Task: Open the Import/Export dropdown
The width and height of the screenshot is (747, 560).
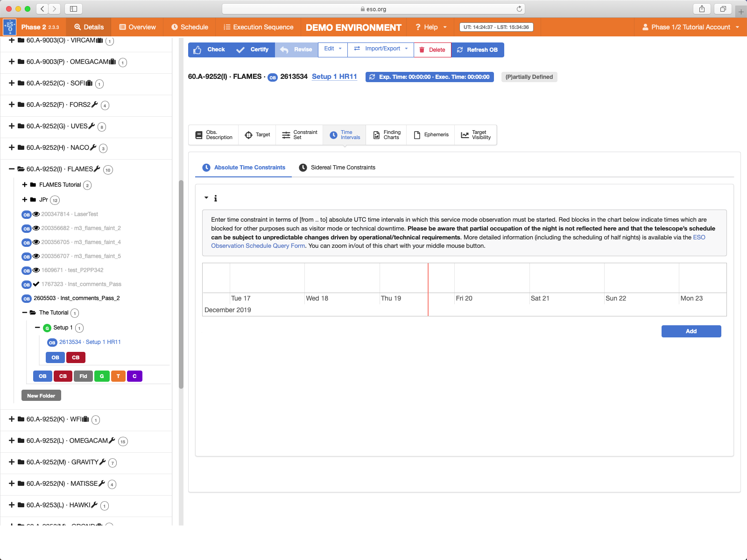Action: point(381,49)
